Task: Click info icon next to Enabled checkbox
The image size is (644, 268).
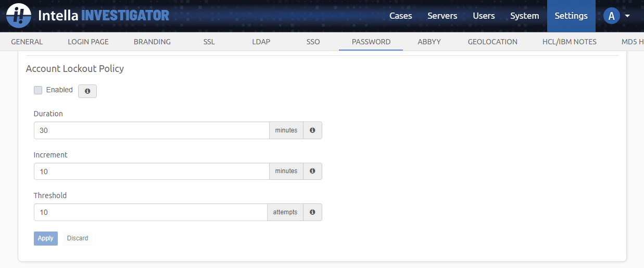Action: (x=87, y=91)
